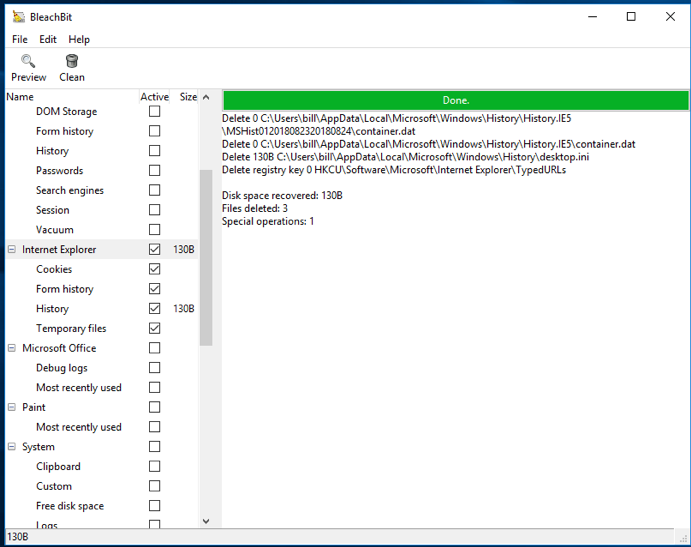Open the Edit menu
691x547 pixels.
(x=48, y=40)
